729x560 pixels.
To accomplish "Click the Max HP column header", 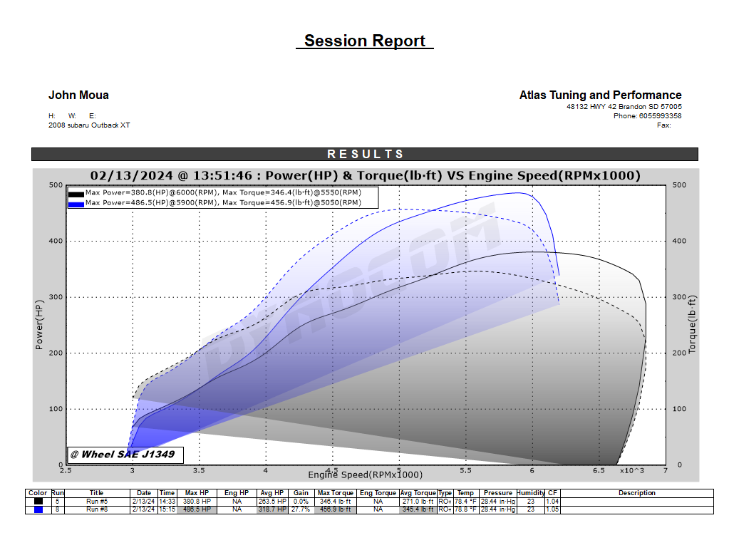I will click(x=197, y=493).
